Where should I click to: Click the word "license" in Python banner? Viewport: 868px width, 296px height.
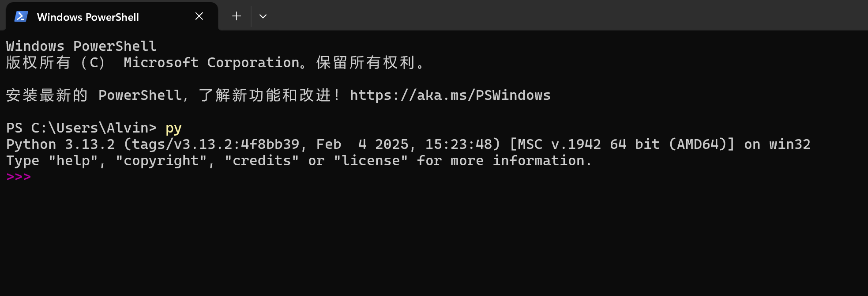pos(370,161)
